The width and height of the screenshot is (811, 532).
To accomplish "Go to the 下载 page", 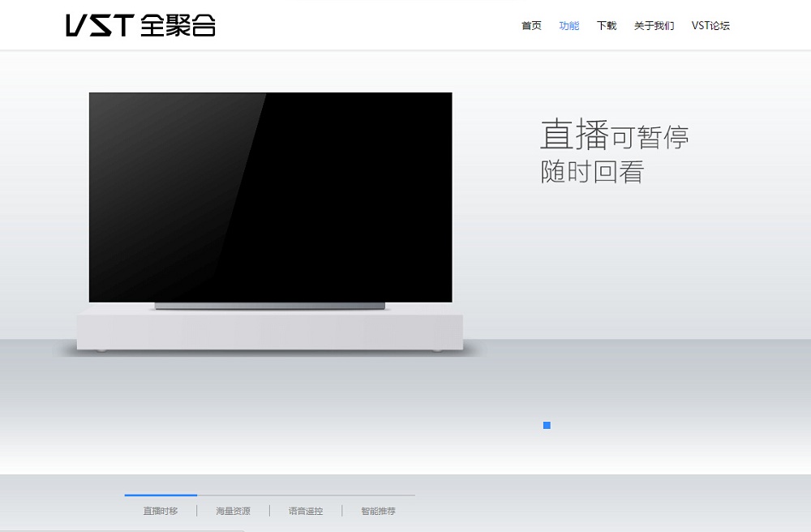I will 607,25.
